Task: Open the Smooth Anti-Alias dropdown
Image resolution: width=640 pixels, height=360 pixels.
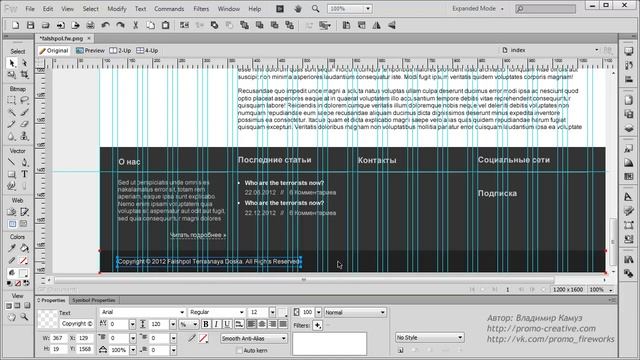Action: pos(254,338)
